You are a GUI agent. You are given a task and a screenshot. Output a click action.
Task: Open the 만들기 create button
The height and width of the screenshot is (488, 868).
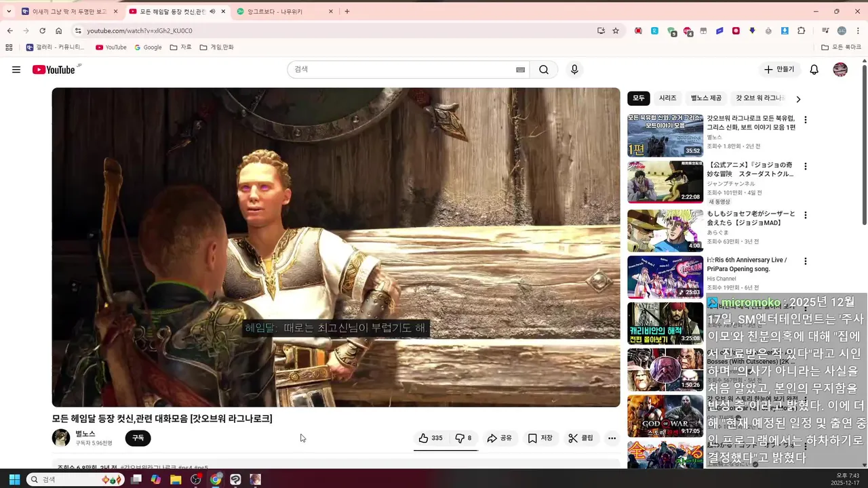(x=780, y=70)
